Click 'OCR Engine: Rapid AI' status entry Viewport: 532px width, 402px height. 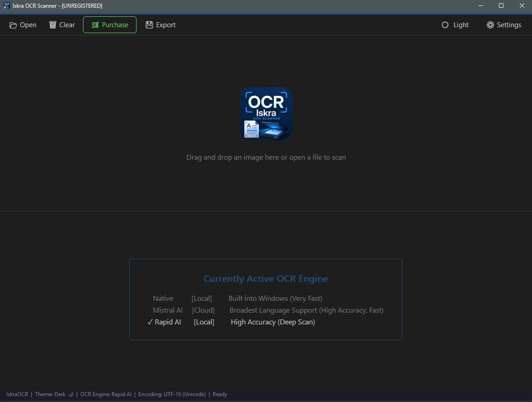(x=106, y=394)
